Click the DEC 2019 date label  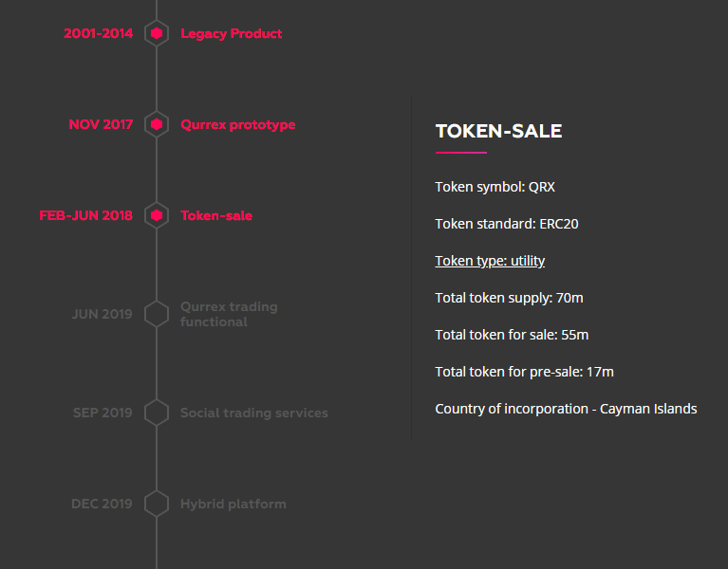click(x=102, y=504)
